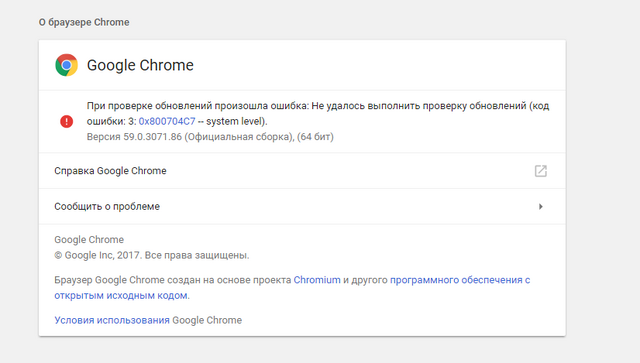Screen dimensions: 640x363
Task: Follow the Chromium project link
Action: 317,280
